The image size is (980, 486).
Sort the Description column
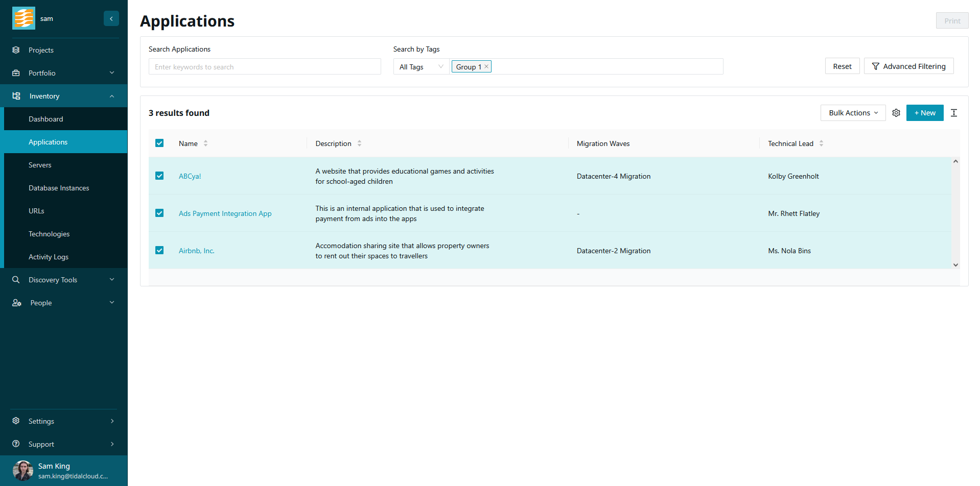(359, 143)
